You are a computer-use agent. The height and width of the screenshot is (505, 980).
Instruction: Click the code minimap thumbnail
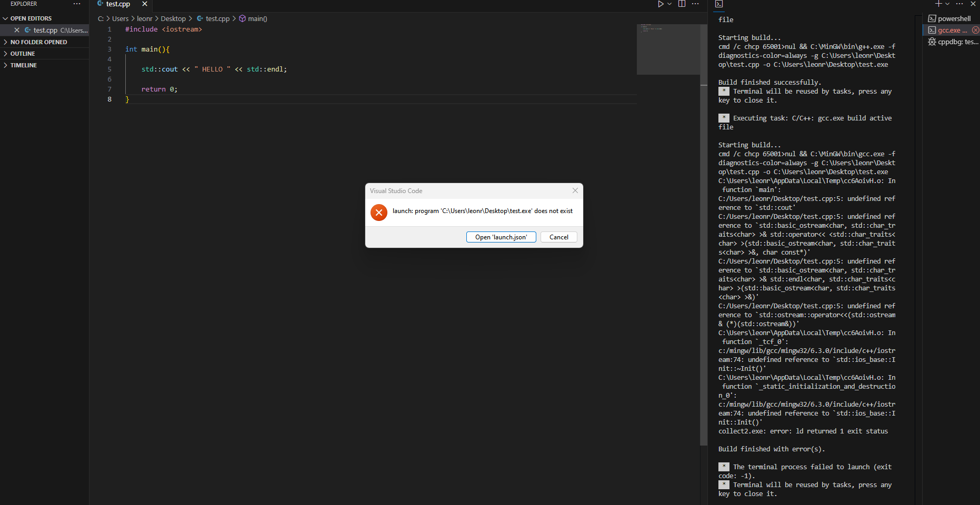point(669,49)
